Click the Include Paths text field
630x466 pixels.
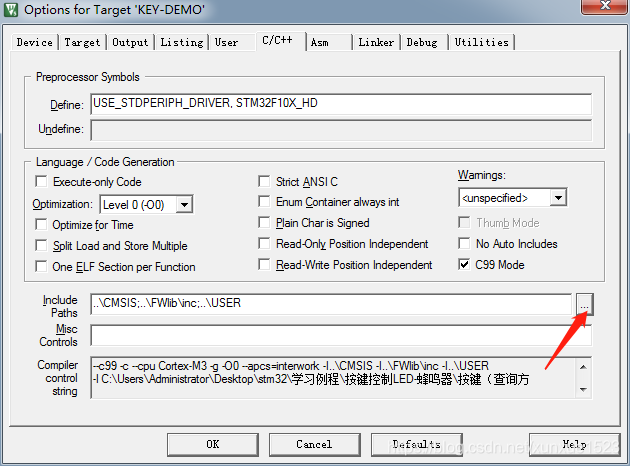tap(331, 304)
